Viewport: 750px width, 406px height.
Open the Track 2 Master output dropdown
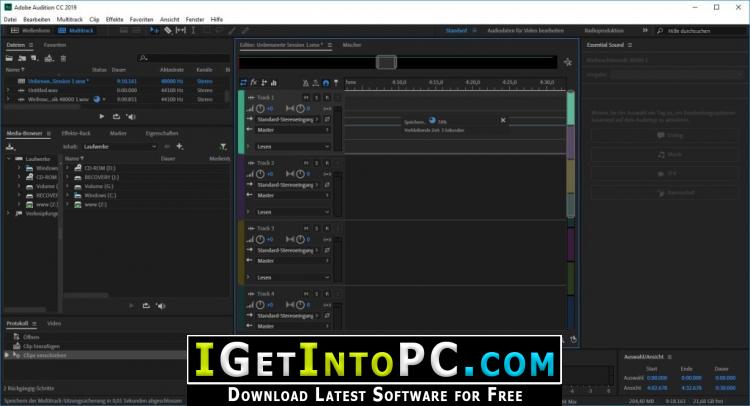(x=292, y=196)
